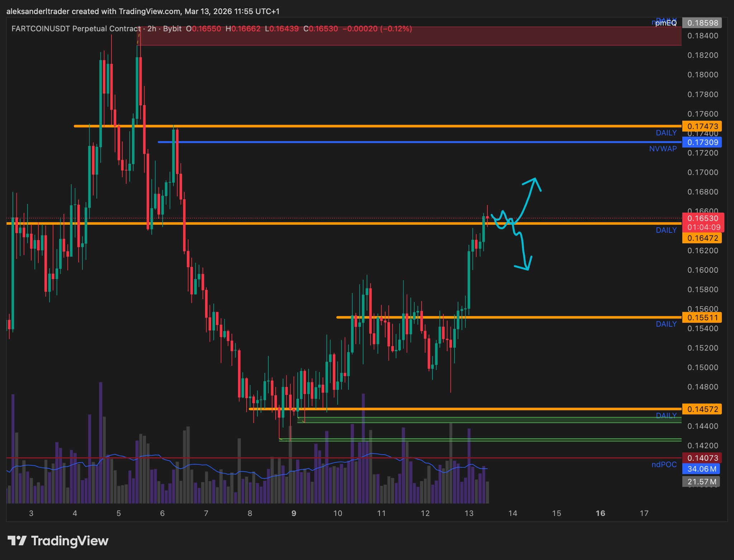
Task: Click the dark red 0.14073 ndPOC price tag
Action: pyautogui.click(x=702, y=458)
